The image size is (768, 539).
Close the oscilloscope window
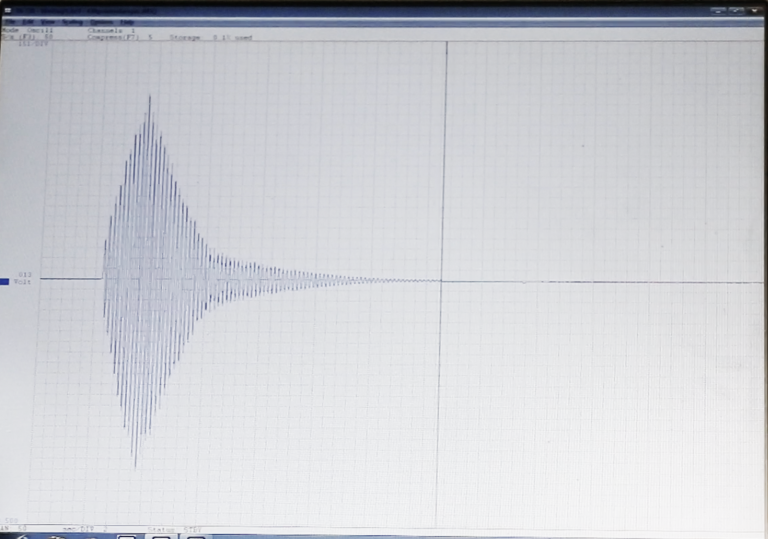tap(755, 10)
